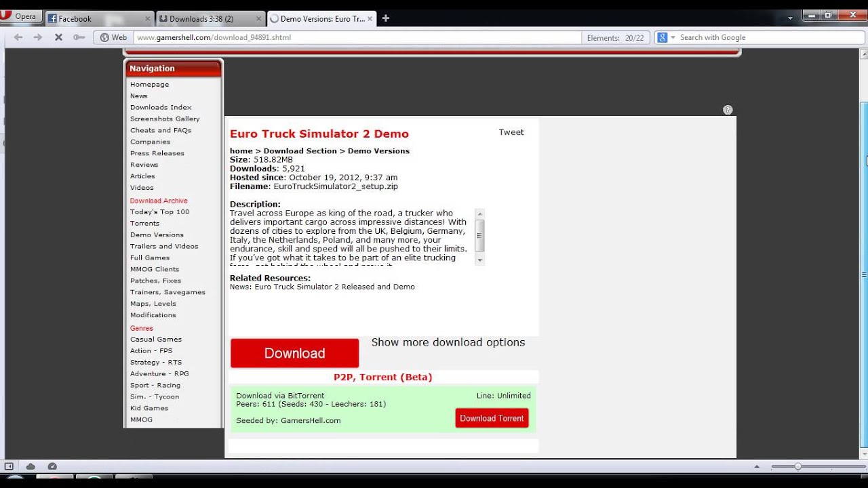Click description box scroll up arrow
This screenshot has height=488, width=868.
click(x=480, y=213)
